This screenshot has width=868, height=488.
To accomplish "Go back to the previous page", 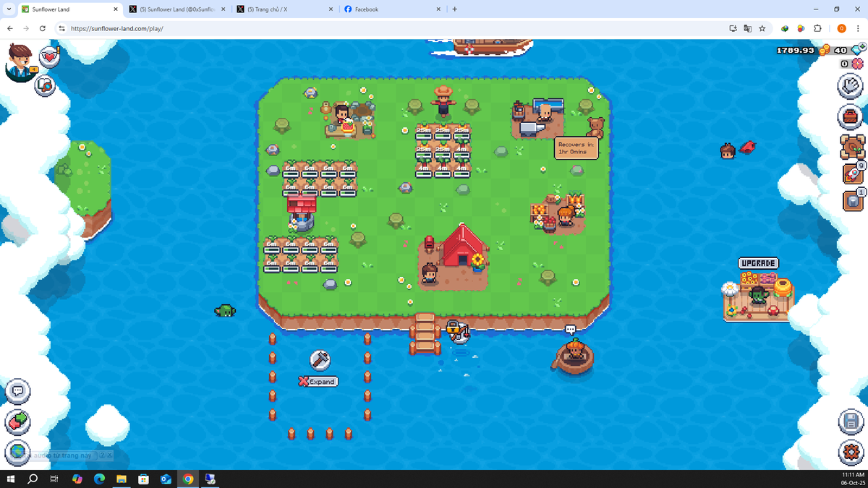I will (10, 28).
